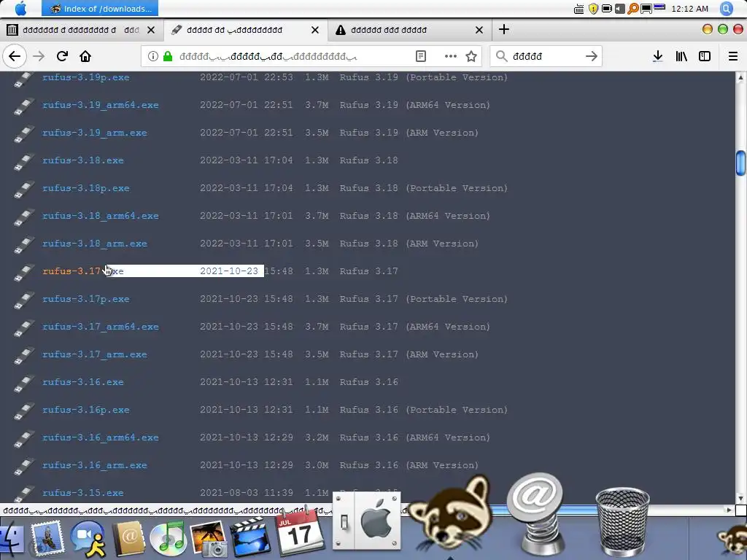The image size is (747, 560).
Task: Open a new tab with plus button
Action: point(504,29)
